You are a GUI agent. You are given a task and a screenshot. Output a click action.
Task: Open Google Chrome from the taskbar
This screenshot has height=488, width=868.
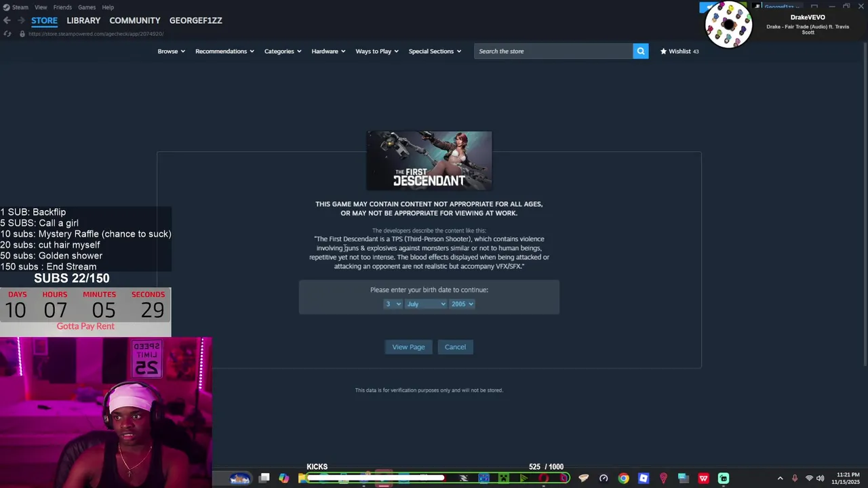point(623,478)
